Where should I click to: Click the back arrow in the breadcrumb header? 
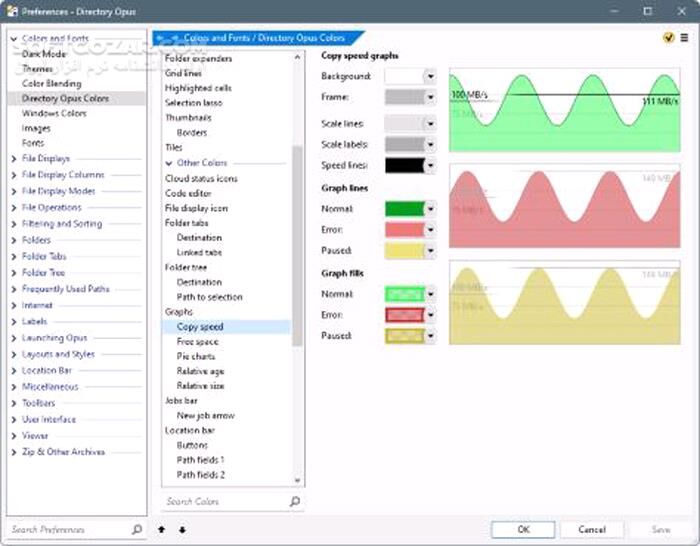(160, 38)
